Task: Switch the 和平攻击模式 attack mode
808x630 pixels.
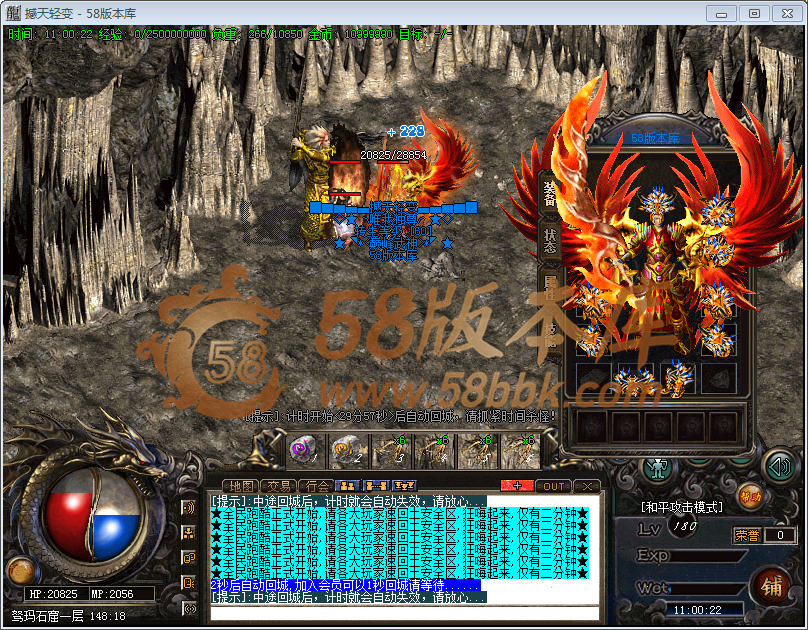Action: (681, 507)
